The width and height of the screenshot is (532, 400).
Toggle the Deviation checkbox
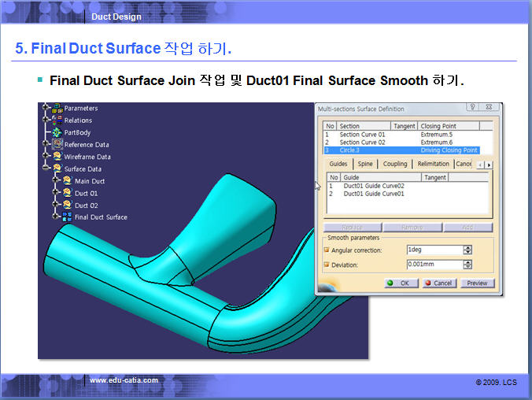pyautogui.click(x=327, y=265)
